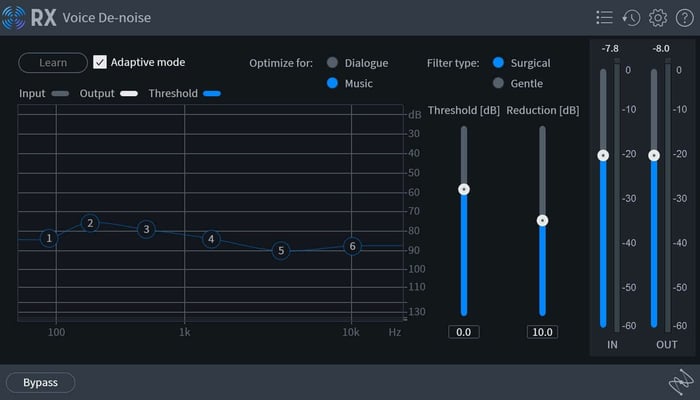Select threshold curve node 2

click(x=90, y=223)
